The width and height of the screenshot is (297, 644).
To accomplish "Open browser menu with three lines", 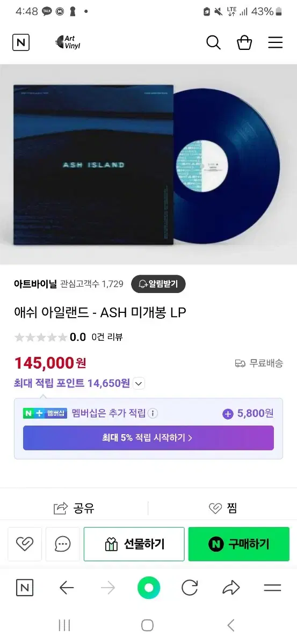I will pos(273,588).
